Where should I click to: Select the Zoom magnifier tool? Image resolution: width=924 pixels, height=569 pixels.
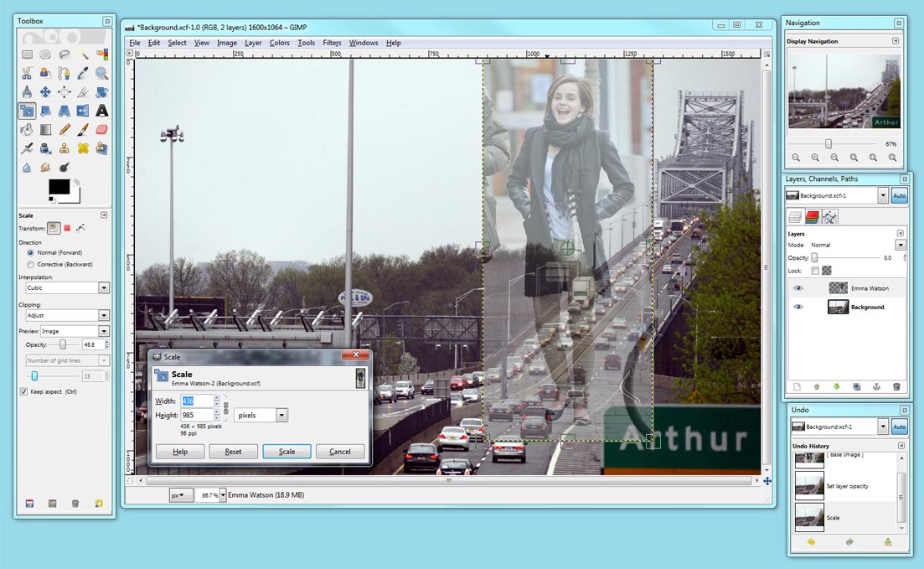[x=102, y=73]
